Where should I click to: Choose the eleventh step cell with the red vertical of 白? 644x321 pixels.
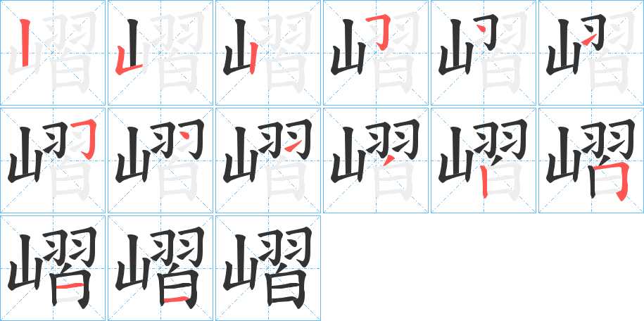tap(484, 160)
